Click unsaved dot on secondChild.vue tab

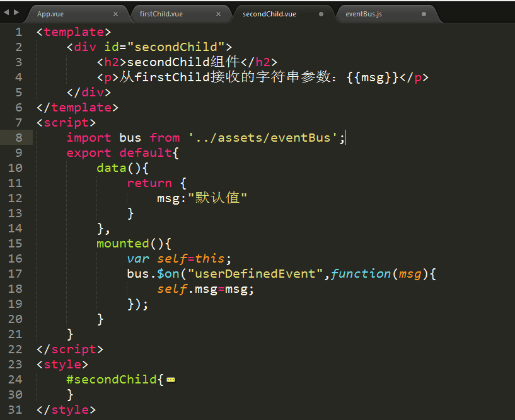(x=321, y=14)
